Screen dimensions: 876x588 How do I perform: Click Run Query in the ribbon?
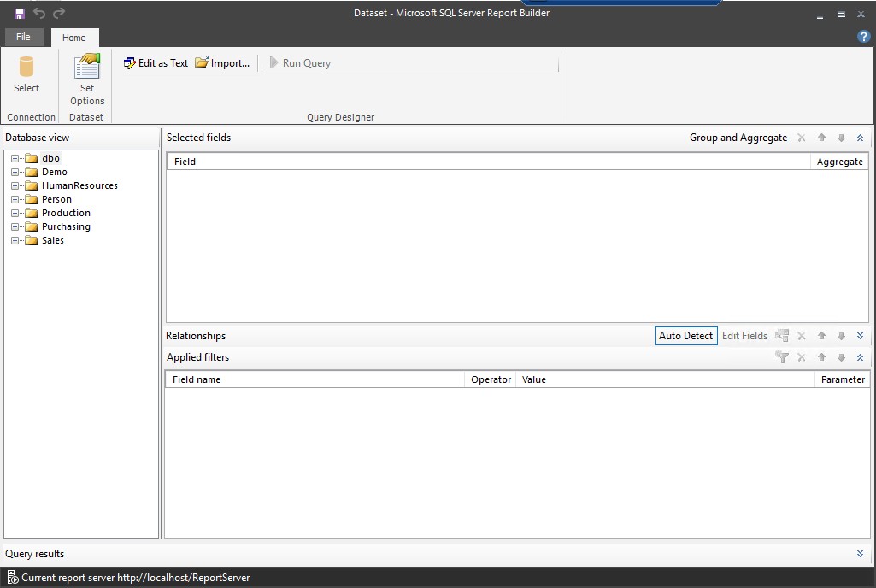pyautogui.click(x=300, y=63)
